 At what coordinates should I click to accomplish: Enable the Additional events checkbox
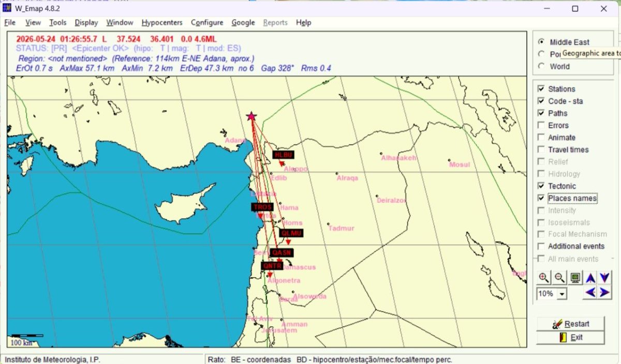point(541,247)
